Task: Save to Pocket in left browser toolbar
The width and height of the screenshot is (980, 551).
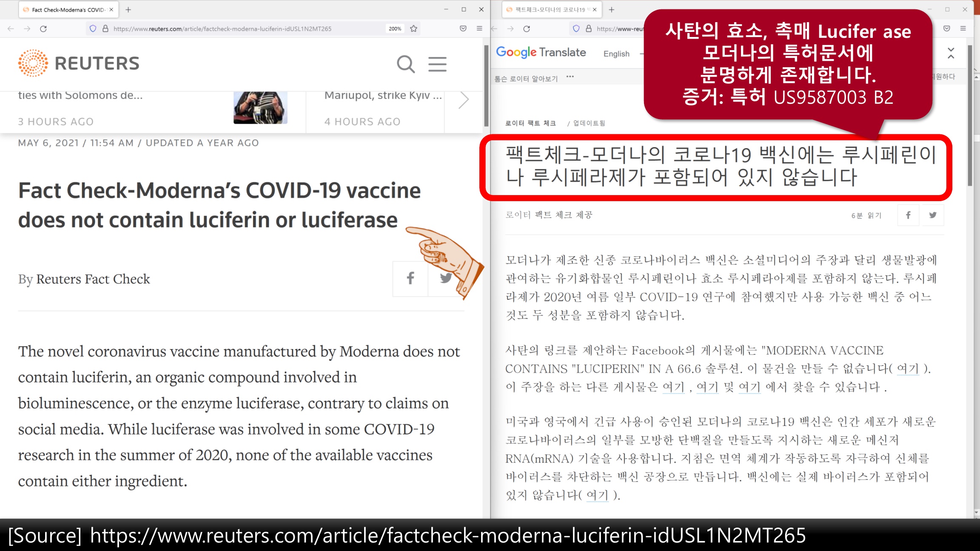Action: pyautogui.click(x=463, y=28)
